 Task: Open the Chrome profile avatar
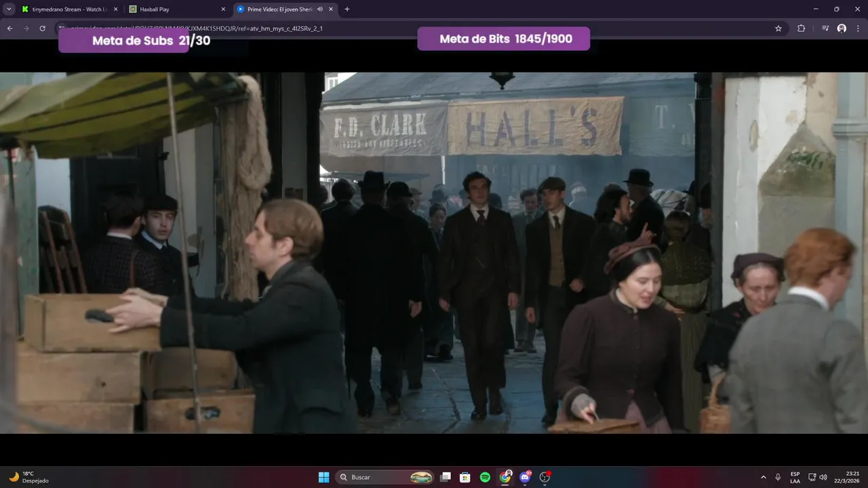pyautogui.click(x=842, y=28)
